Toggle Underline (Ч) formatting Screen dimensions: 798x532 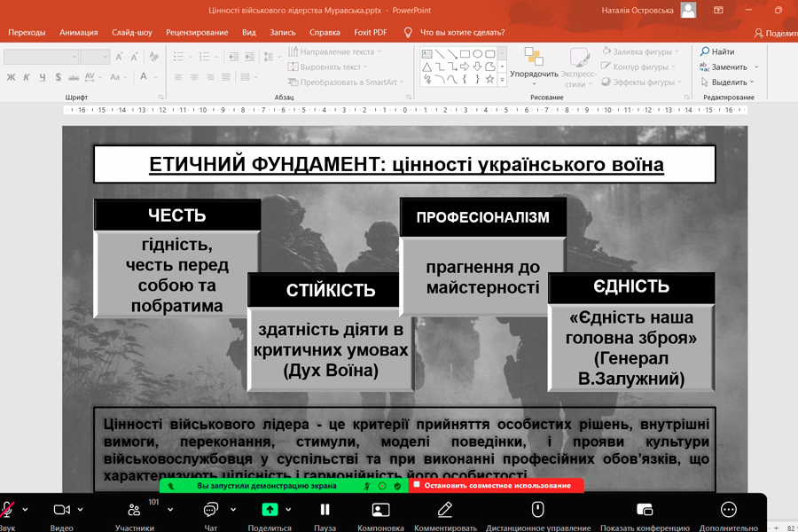tap(43, 77)
